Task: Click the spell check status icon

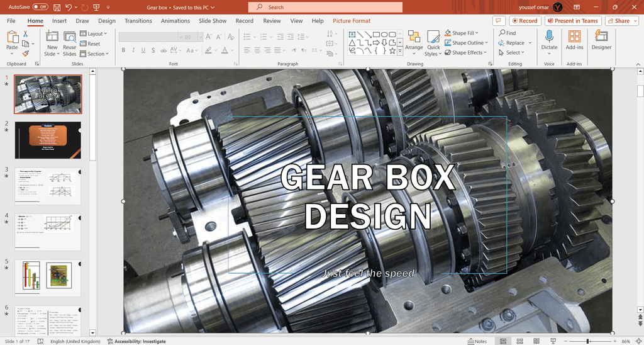Action: (40, 341)
